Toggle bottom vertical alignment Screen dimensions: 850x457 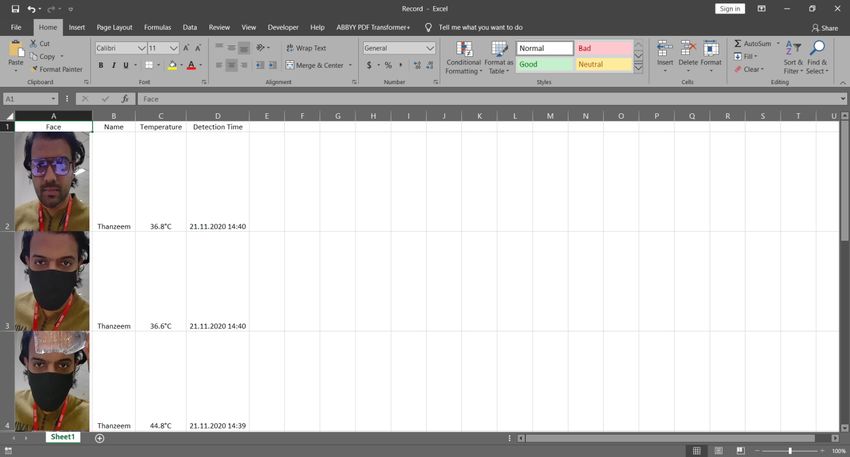click(x=244, y=48)
